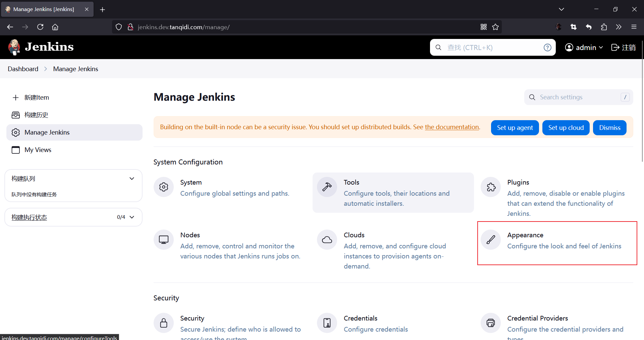
Task: Open the documentation link
Action: pos(452,127)
